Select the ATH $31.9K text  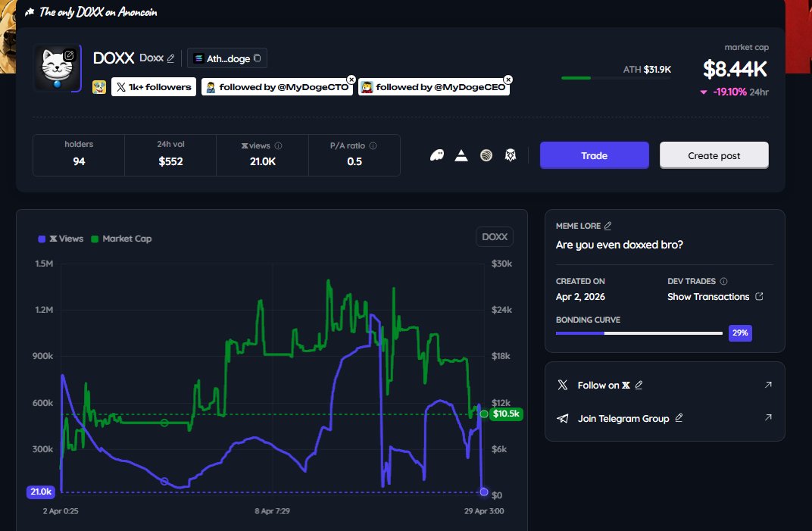(647, 70)
